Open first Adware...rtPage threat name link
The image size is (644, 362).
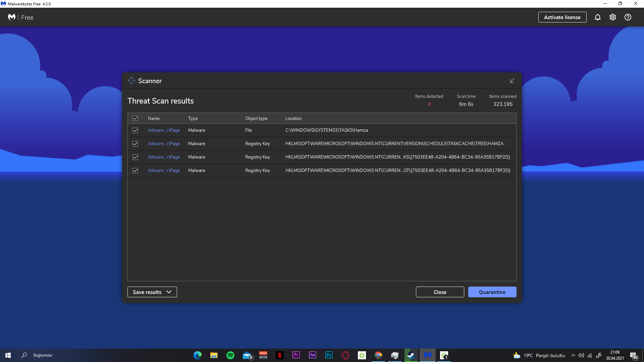coord(164,130)
